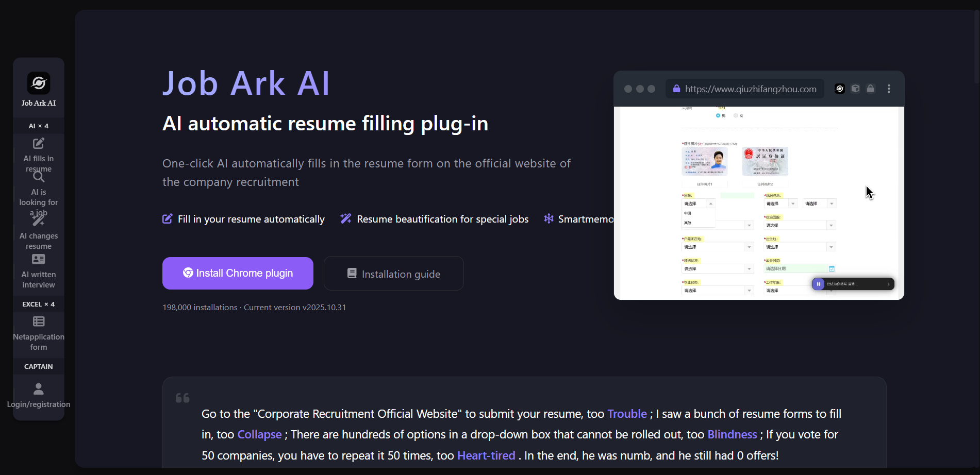Select the 女 radio button in the demo form
This screenshot has height=475, width=980.
(736, 115)
